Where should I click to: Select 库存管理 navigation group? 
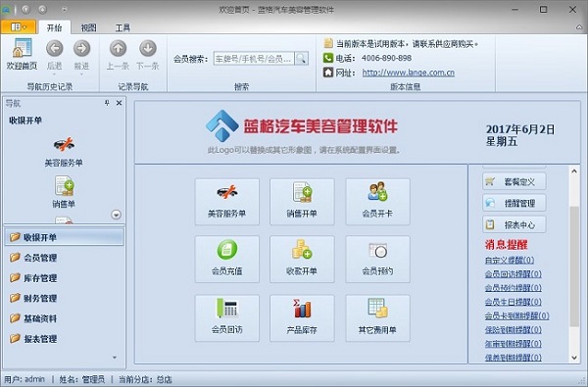click(64, 278)
